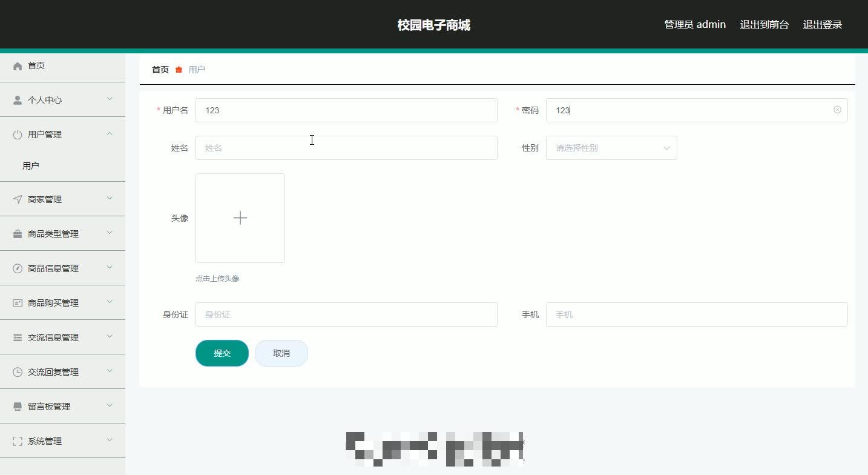Expand 个人中心 with its chevron
This screenshot has height=475, width=868.
(110, 98)
